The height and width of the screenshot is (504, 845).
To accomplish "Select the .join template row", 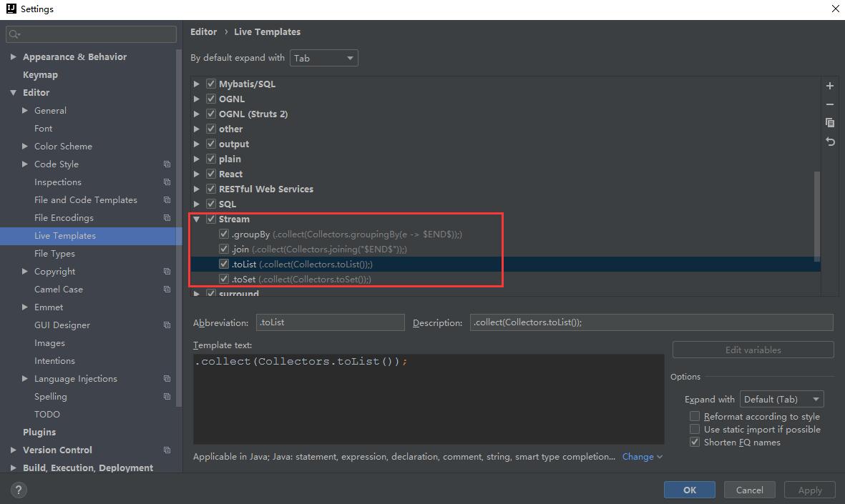I will point(504,249).
